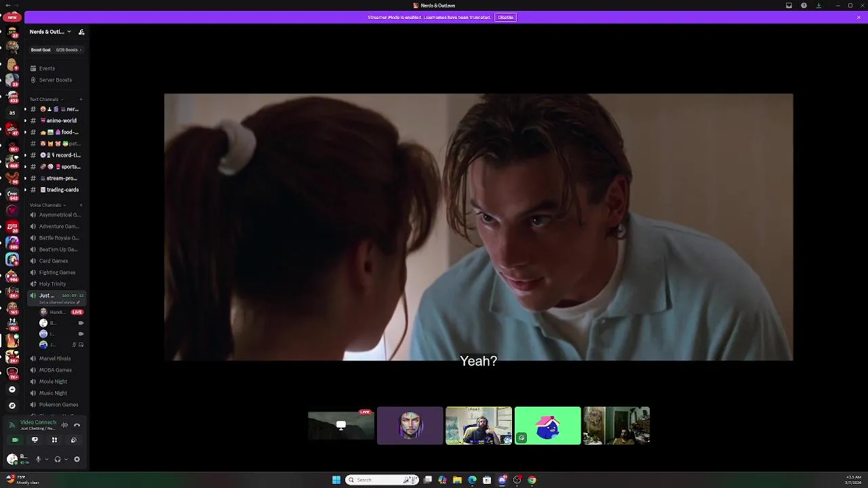Open the taskbar clock and date

coord(854,480)
